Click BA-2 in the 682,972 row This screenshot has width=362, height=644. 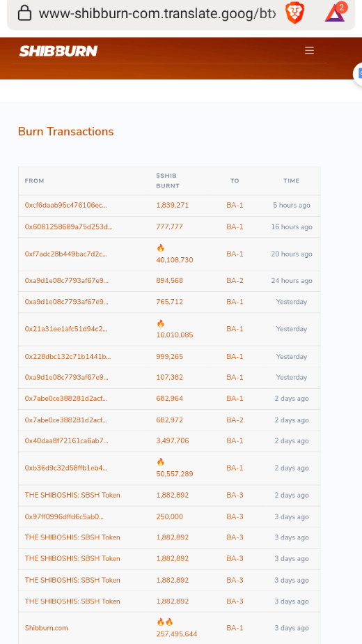click(x=235, y=420)
